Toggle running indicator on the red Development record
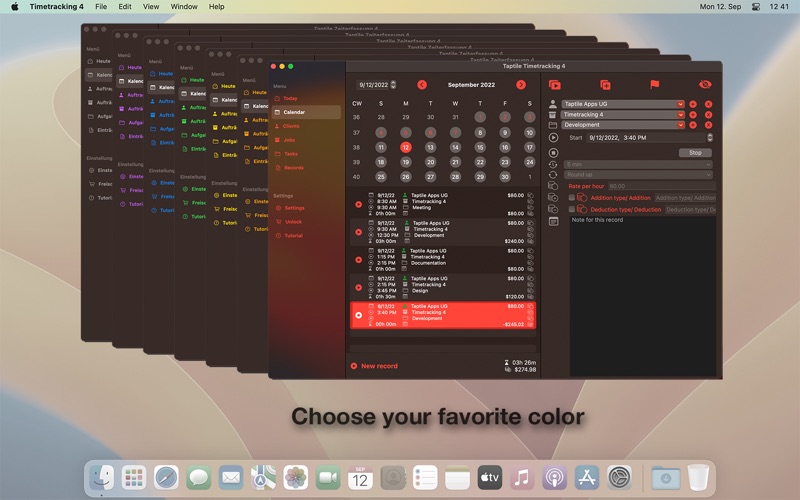The height and width of the screenshot is (500, 800). (x=359, y=315)
